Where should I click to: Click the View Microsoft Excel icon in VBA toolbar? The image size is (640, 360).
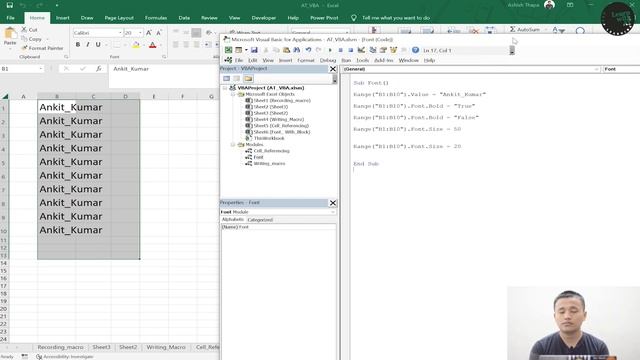tap(228, 50)
